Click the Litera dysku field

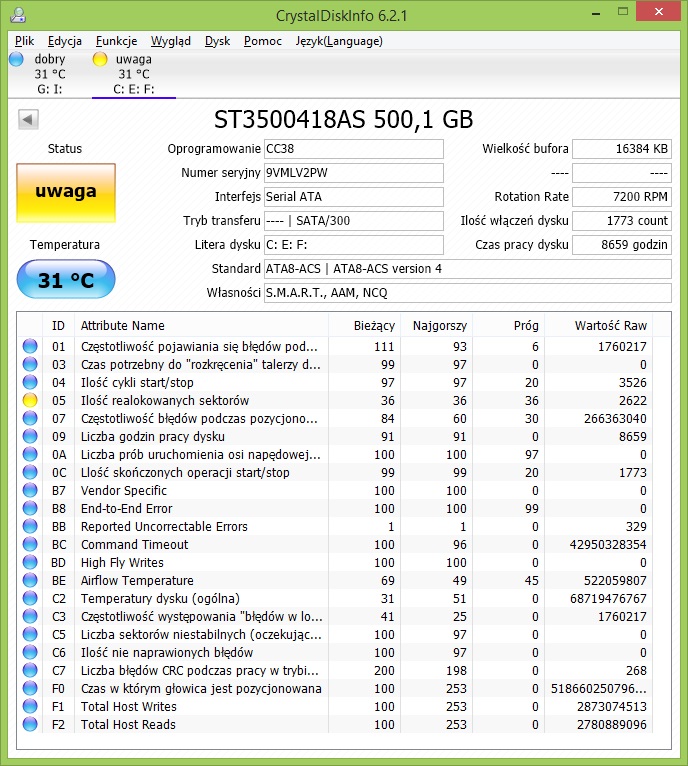click(354, 244)
